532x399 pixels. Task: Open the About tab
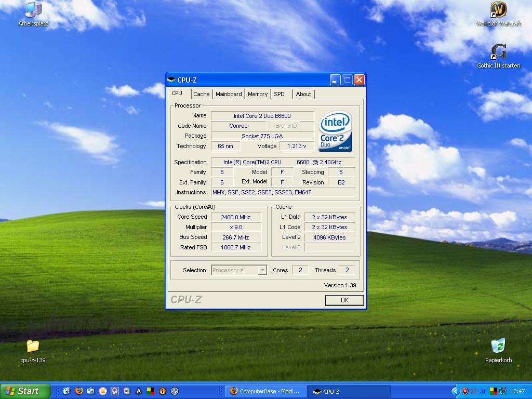(x=303, y=94)
